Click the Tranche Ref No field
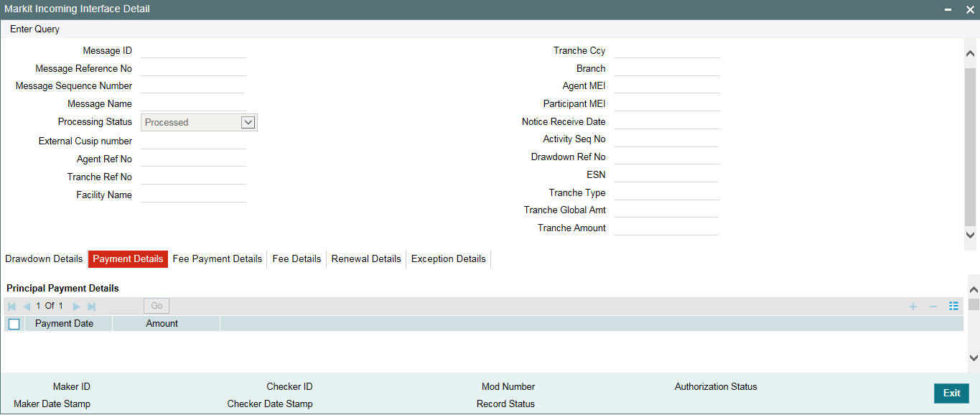980x415 pixels. pyautogui.click(x=193, y=177)
